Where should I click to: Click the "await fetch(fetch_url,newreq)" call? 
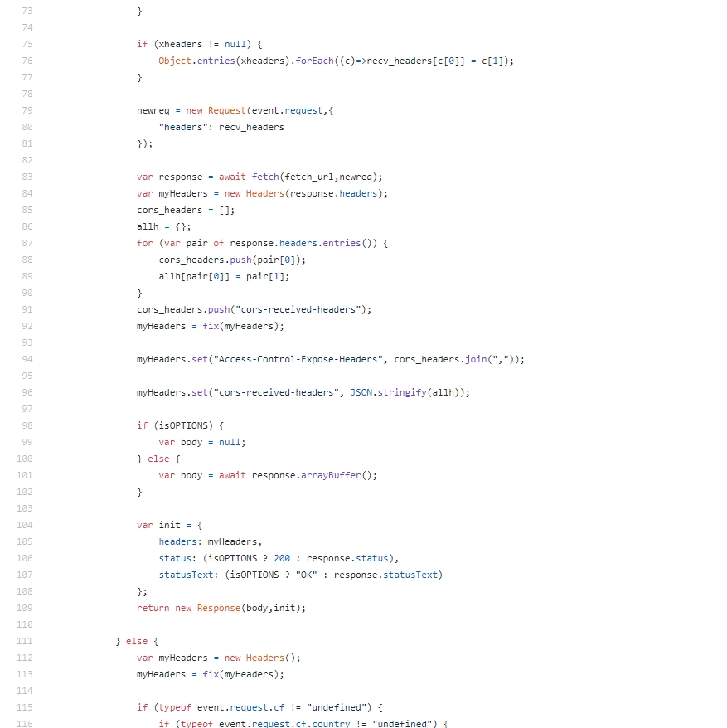[x=300, y=177]
